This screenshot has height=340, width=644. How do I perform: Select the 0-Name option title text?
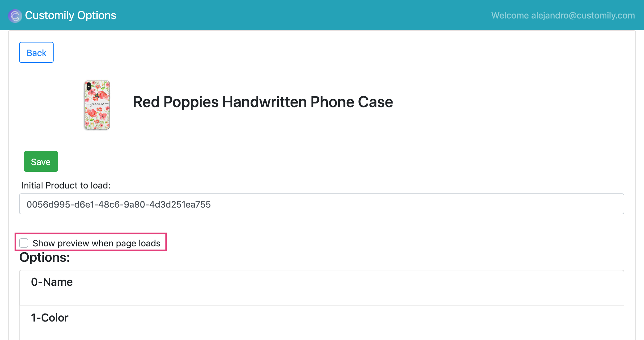pos(52,282)
